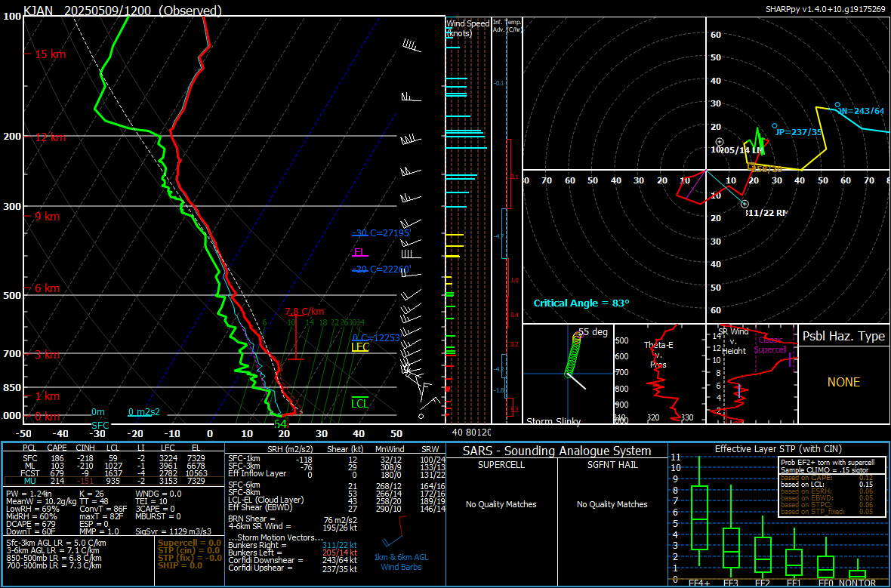This screenshot has height=588, width=891.
Task: Click the Bunkers Left 205/14 kt value
Action: tap(339, 553)
